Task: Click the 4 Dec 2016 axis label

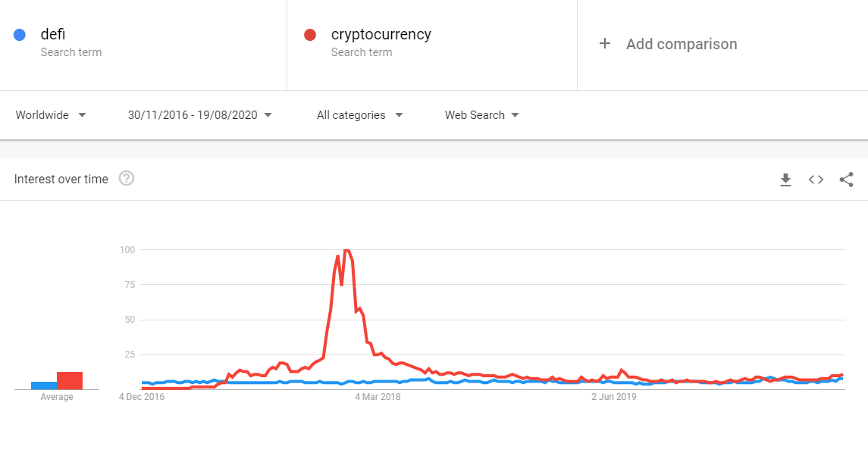Action: click(x=142, y=396)
